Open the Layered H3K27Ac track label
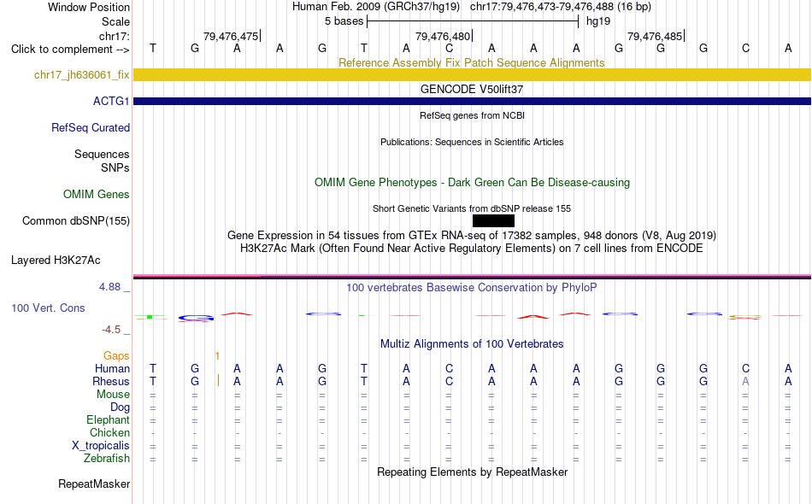812x504 pixels. (56, 261)
